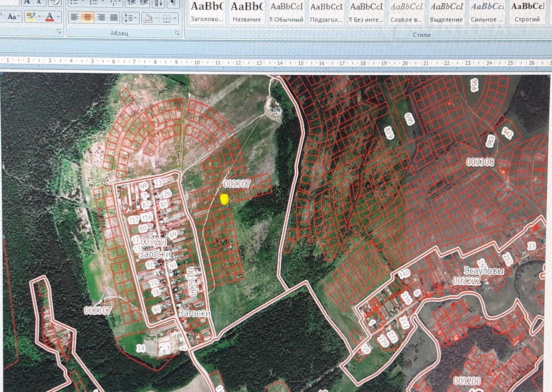
Task: Apply the Название style
Action: (x=247, y=12)
